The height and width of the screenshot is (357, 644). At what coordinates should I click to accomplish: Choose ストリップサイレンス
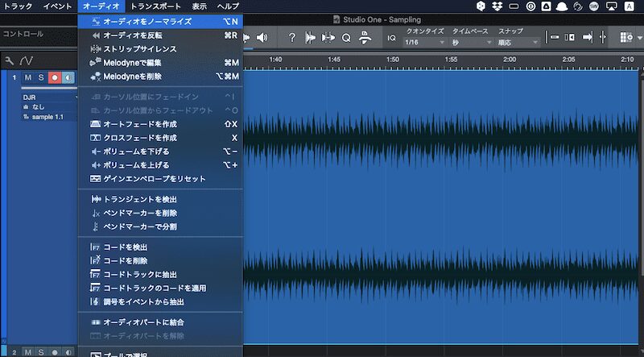[x=160, y=49]
